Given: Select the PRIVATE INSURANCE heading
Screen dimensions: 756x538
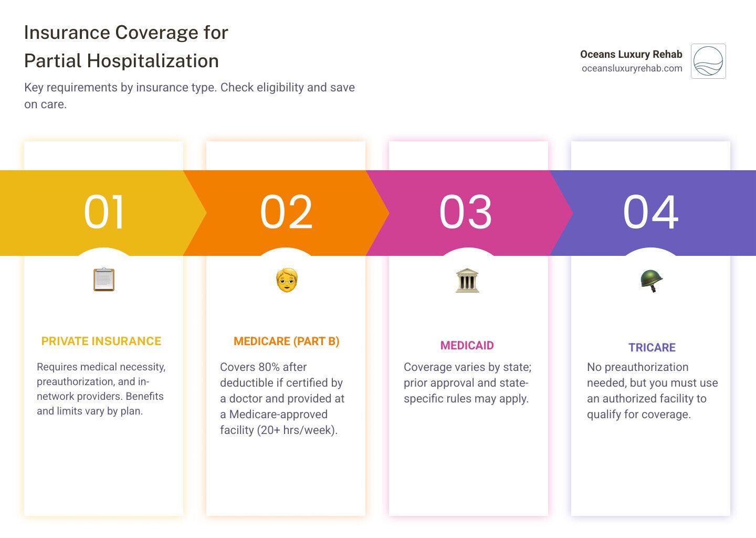Looking at the screenshot, I should (x=101, y=342).
